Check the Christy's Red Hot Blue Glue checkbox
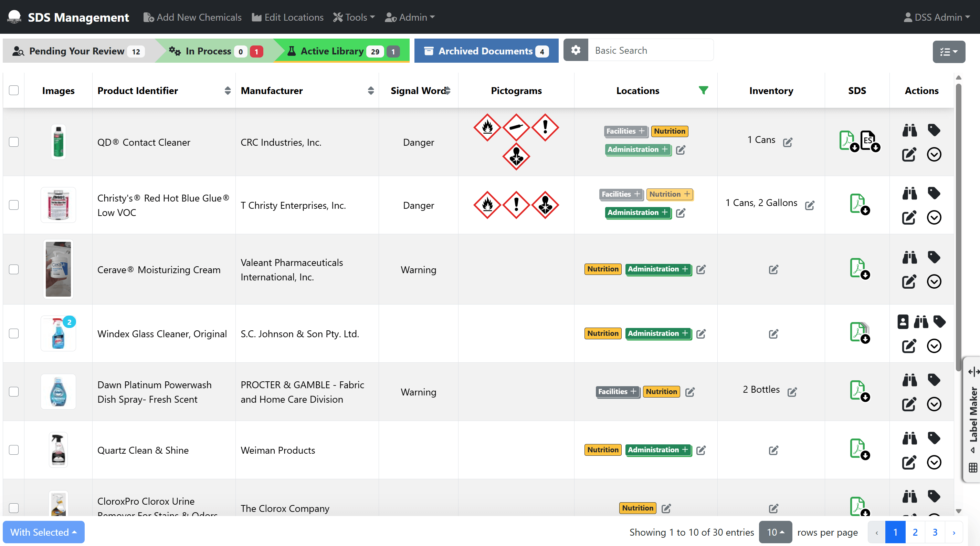The image size is (980, 546). point(14,205)
